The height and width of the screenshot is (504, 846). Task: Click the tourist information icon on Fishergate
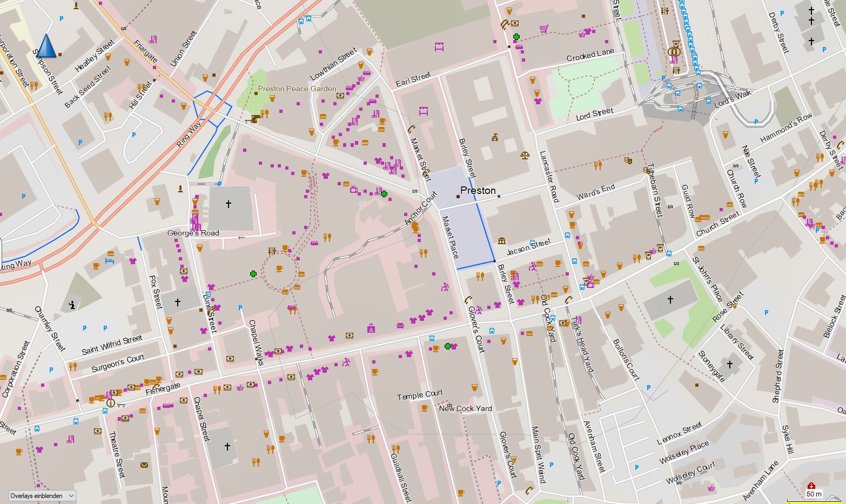[x=110, y=402]
